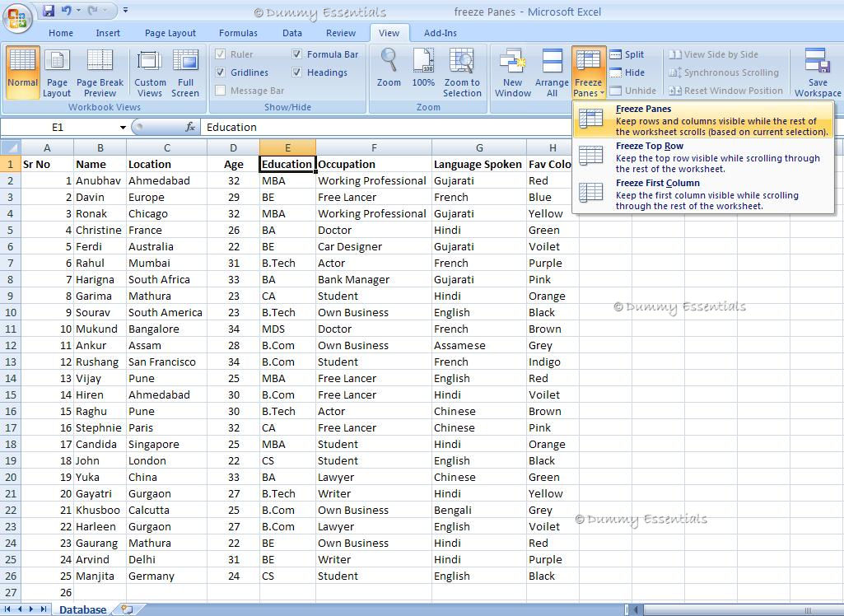Open the Page Layout ribbon tab

click(x=170, y=33)
